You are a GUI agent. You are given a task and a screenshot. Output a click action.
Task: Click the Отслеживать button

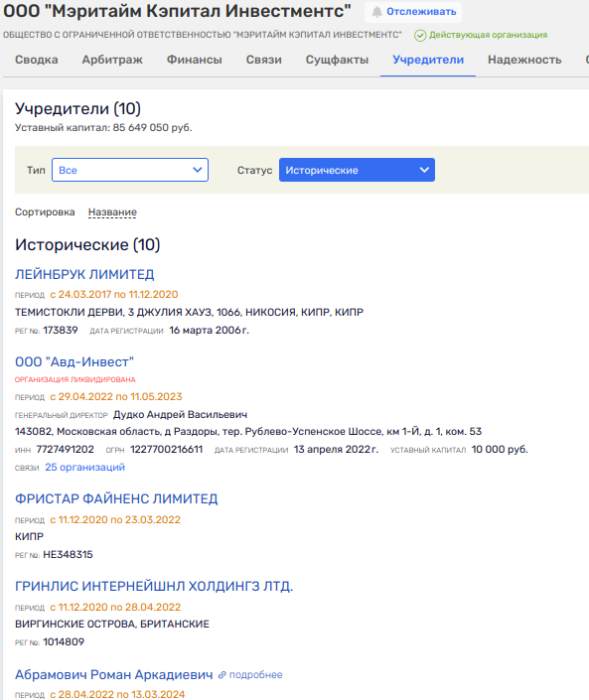click(x=413, y=12)
